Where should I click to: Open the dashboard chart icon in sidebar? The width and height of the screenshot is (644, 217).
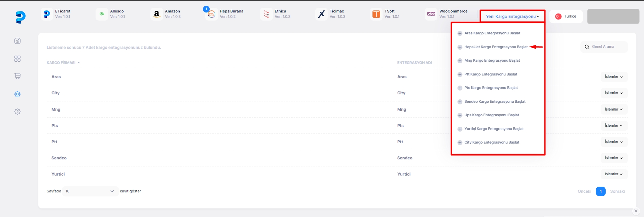click(x=17, y=41)
